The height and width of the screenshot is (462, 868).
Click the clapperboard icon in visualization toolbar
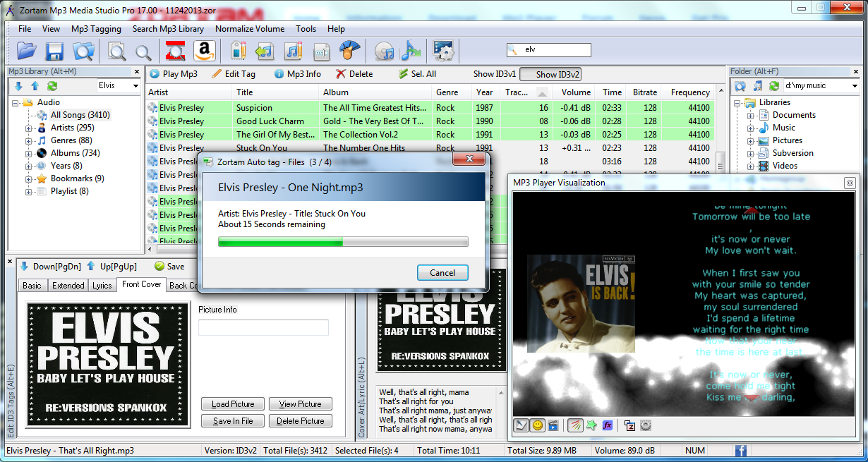(x=553, y=425)
